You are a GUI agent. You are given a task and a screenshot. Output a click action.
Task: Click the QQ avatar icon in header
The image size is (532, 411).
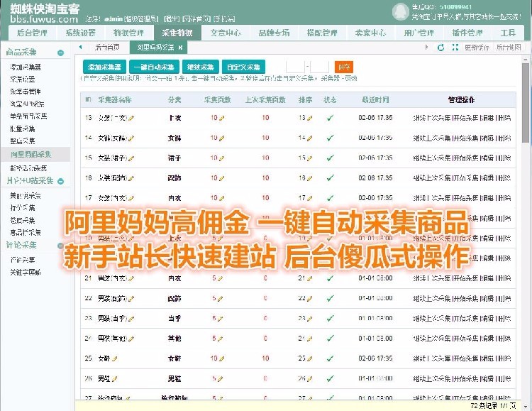[x=400, y=11]
